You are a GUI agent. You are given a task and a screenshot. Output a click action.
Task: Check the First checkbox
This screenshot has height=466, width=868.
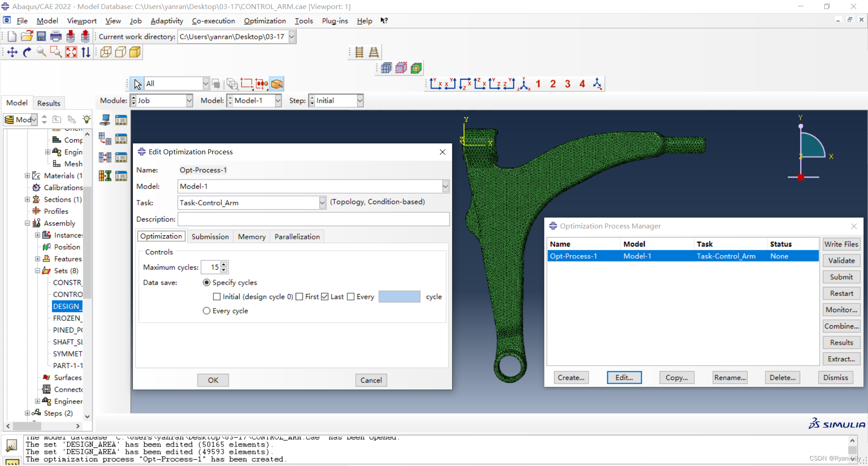click(299, 297)
